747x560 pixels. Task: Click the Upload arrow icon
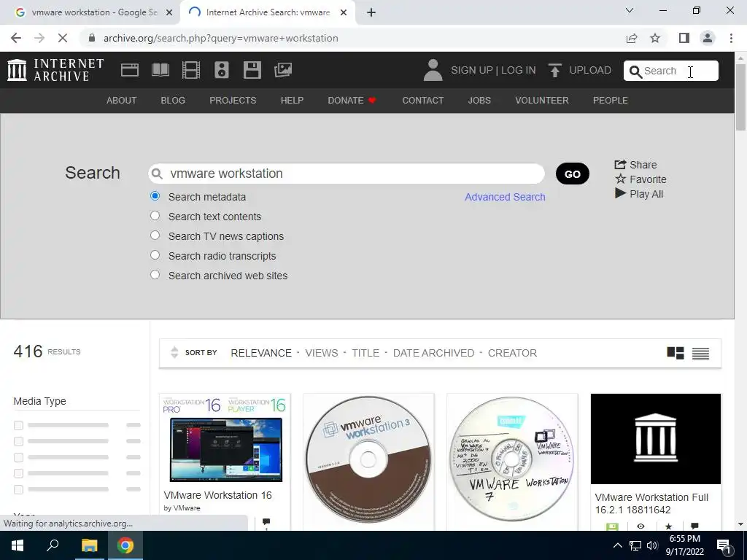(554, 70)
